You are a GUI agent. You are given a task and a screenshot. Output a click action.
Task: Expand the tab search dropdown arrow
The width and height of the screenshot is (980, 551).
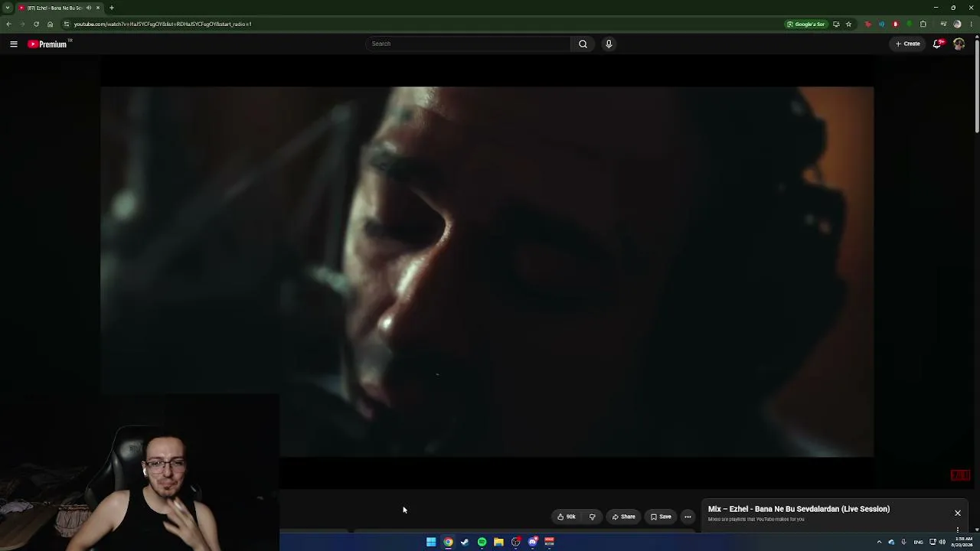pyautogui.click(x=8, y=8)
